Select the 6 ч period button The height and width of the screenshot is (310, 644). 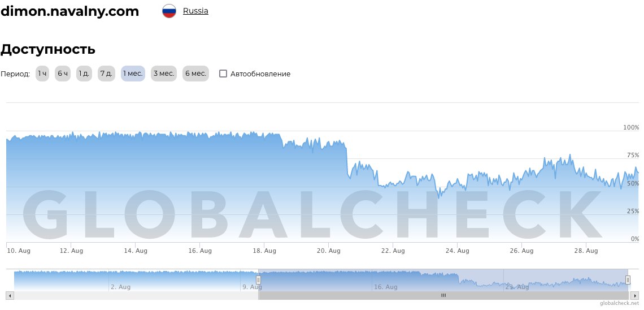tap(63, 74)
